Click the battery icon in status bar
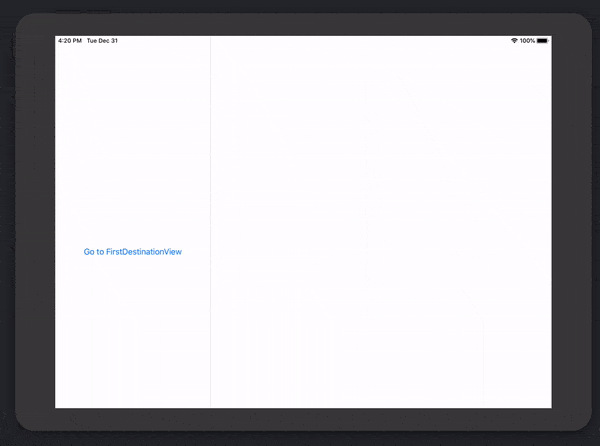 click(543, 41)
